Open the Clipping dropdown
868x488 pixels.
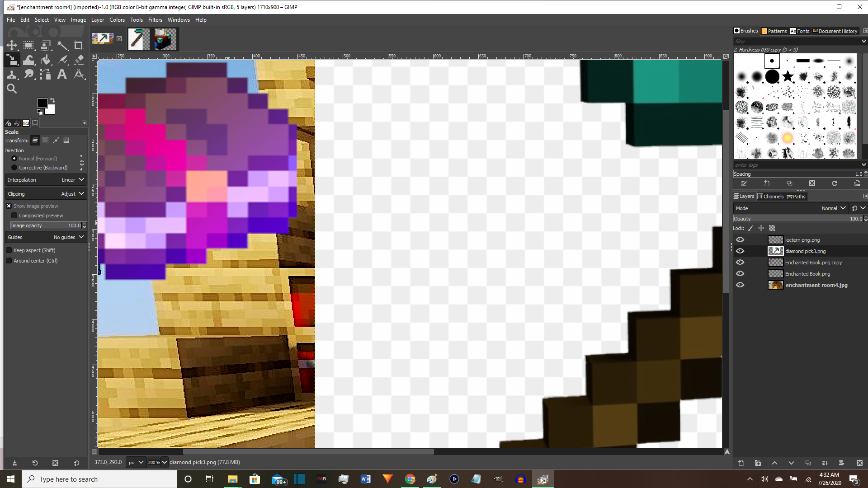click(x=46, y=194)
